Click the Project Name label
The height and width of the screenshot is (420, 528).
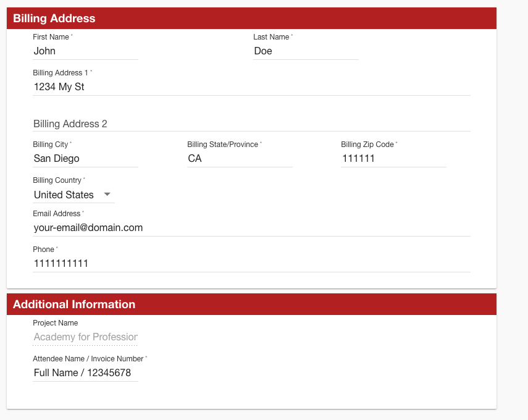[x=55, y=323]
